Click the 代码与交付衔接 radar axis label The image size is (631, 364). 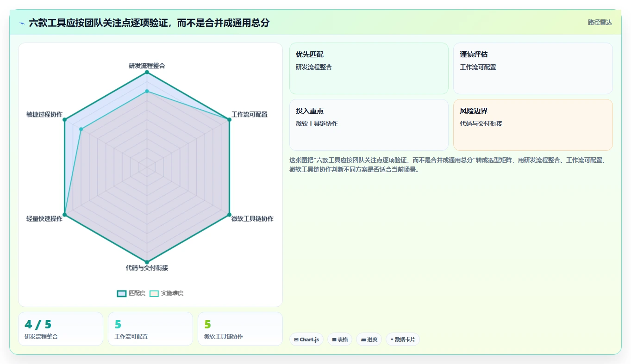(147, 268)
